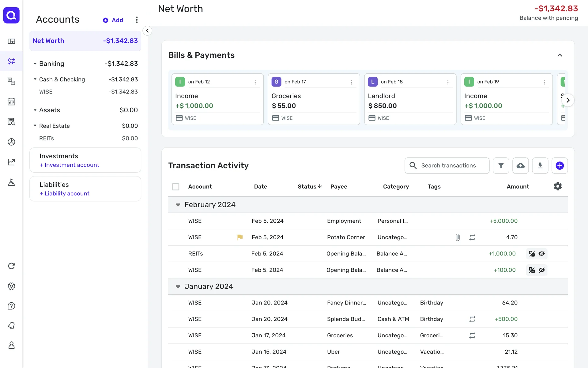588x368 pixels.
Task: Click the cloud upload import icon
Action: coord(520,166)
